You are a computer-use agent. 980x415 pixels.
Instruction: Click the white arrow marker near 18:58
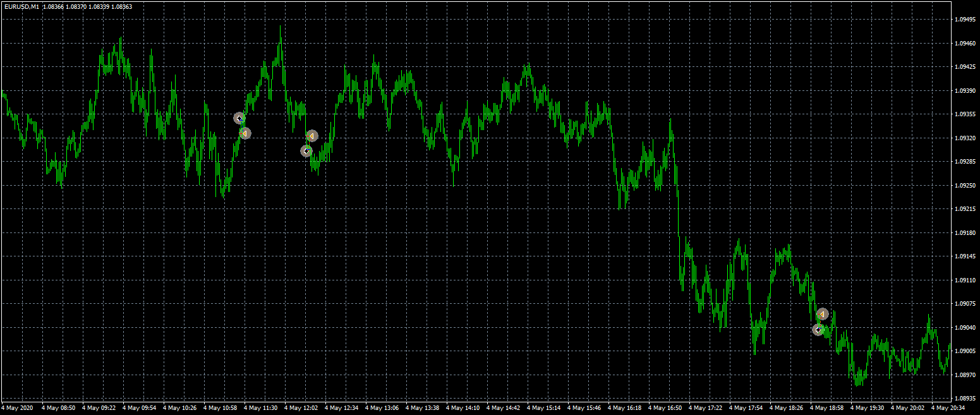pyautogui.click(x=818, y=330)
